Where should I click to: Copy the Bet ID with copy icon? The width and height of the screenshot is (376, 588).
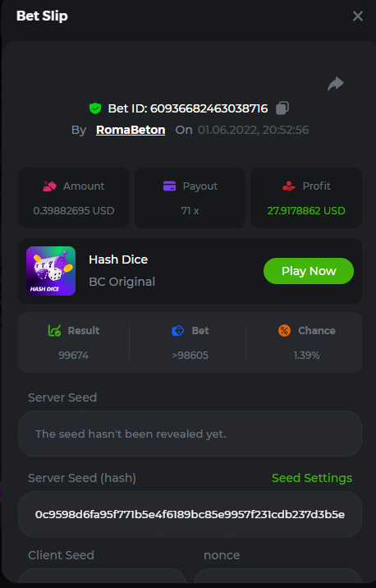(x=282, y=108)
